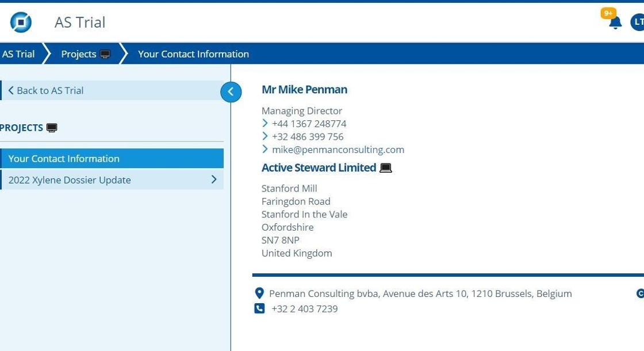Call the +44 1367 248774 number link
644x351 pixels.
(x=309, y=124)
